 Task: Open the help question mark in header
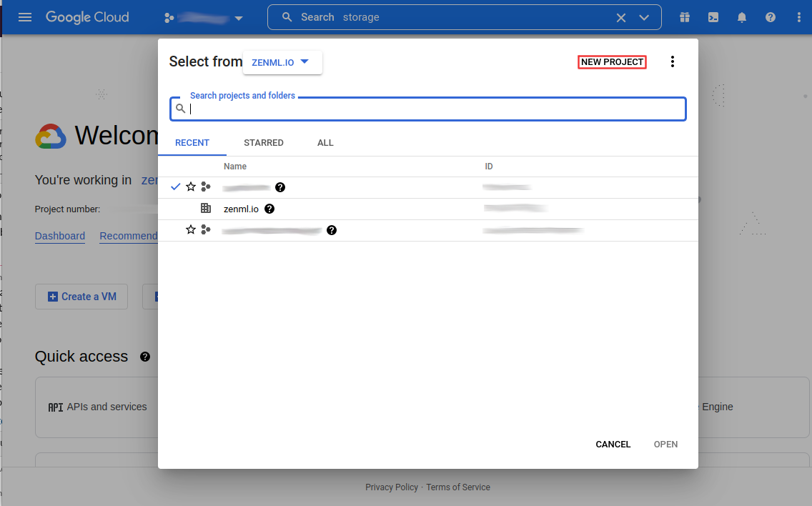(771, 17)
